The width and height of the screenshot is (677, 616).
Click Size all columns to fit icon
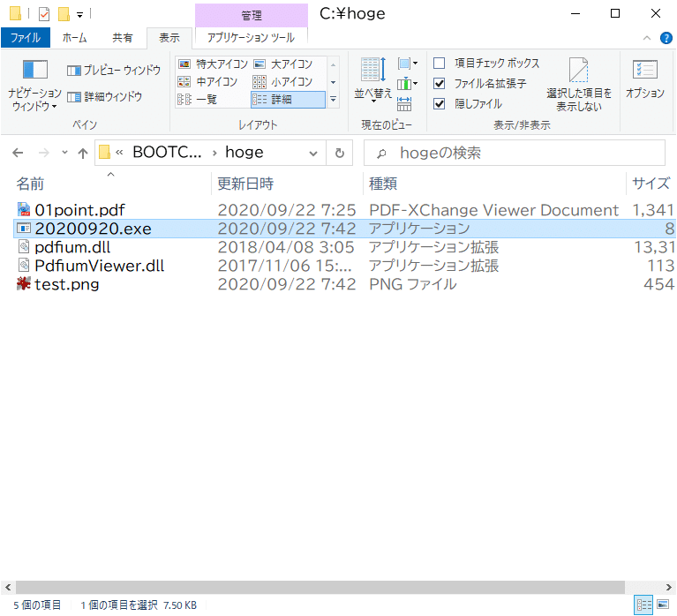click(404, 103)
